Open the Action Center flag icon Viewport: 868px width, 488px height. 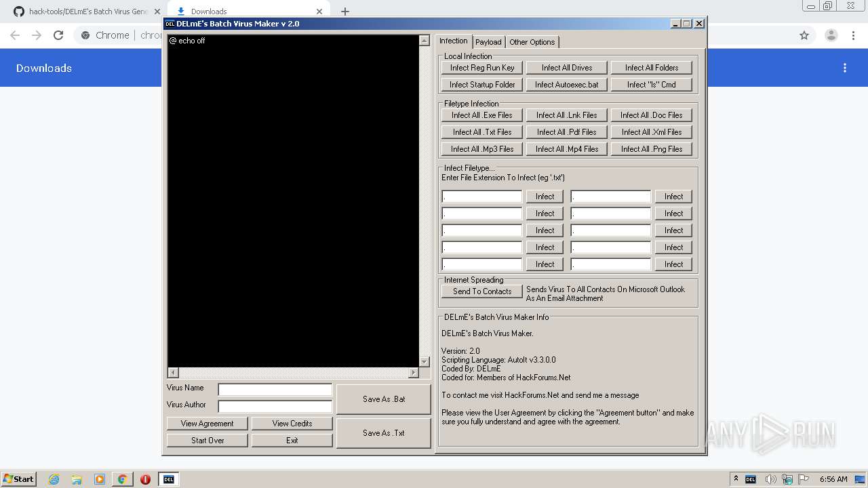(x=803, y=479)
